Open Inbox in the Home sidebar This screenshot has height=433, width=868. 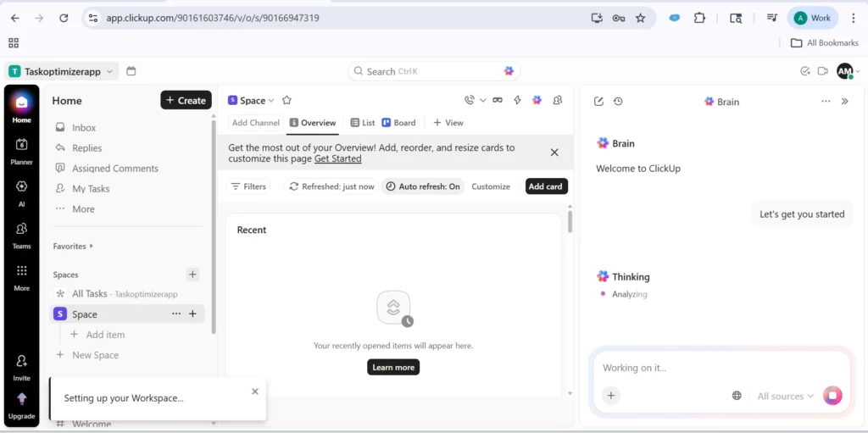point(84,128)
